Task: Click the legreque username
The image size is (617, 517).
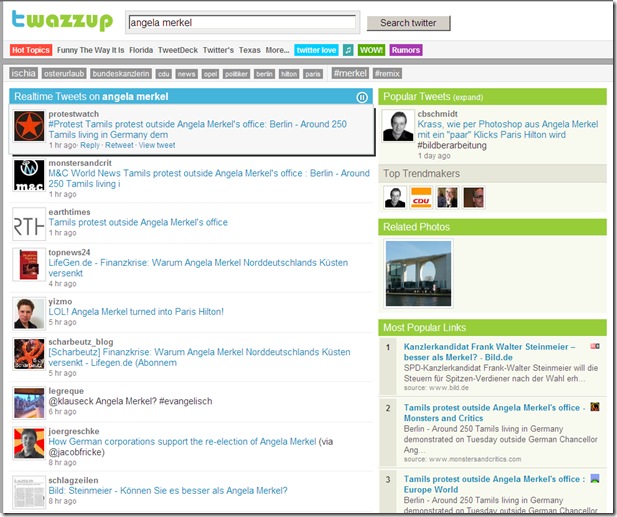Action: point(66,391)
